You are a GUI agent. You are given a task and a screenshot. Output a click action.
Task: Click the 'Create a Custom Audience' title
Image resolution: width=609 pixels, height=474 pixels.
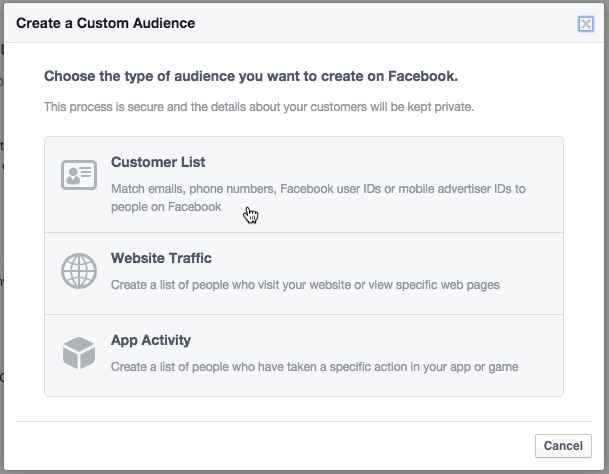106,23
